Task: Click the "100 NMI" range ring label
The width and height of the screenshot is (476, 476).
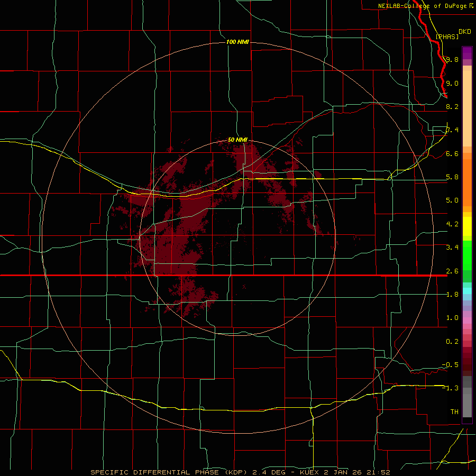Action: pos(237,42)
